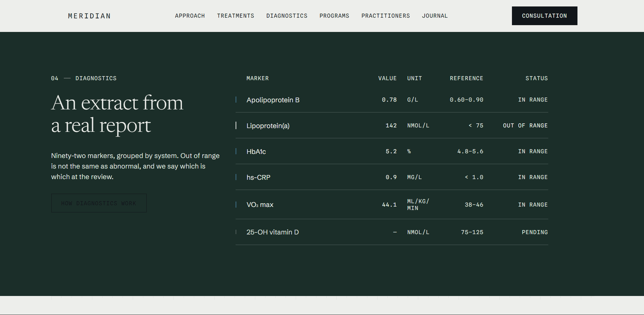644x315 pixels.
Task: Open the Approach nav item
Action: [190, 16]
